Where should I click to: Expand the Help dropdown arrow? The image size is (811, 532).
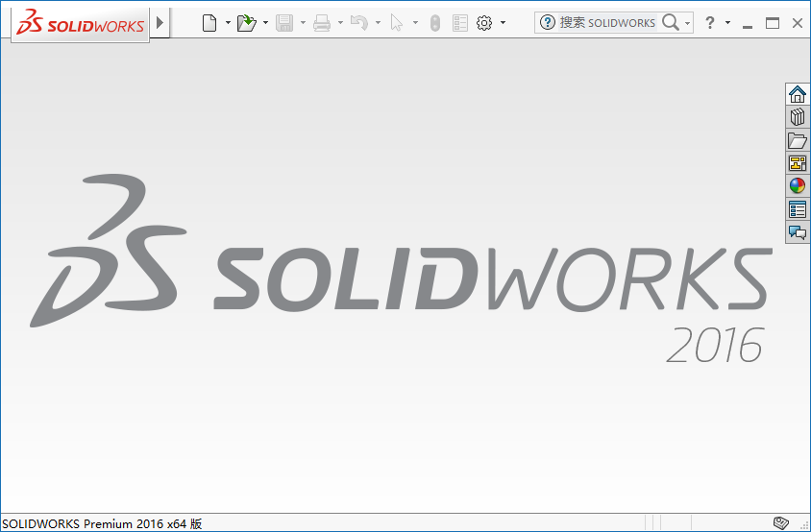coord(727,23)
